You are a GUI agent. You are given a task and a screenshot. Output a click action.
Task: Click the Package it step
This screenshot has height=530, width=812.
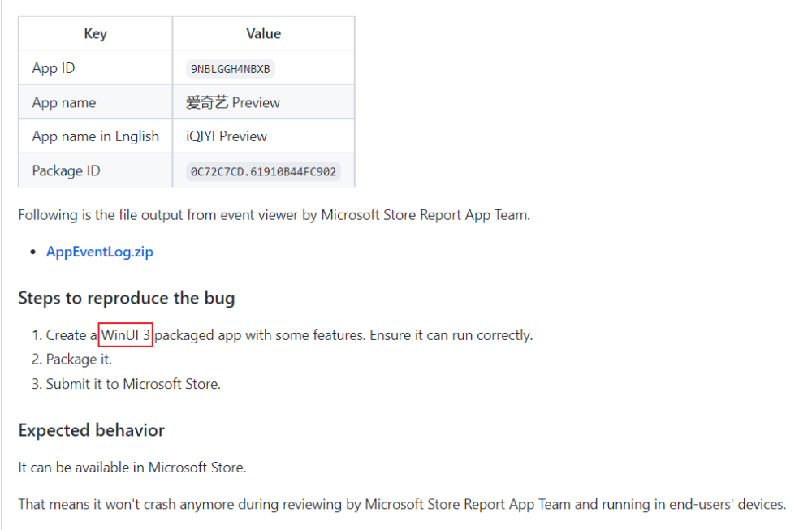point(79,359)
